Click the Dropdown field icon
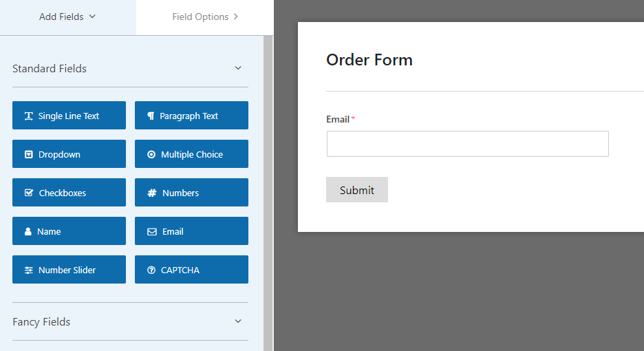The height and width of the screenshot is (351, 644). click(x=29, y=155)
